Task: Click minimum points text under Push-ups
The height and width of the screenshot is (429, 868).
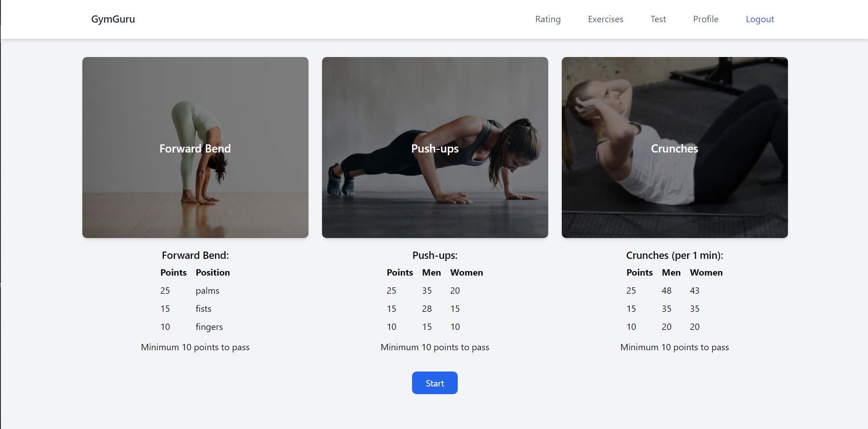Action: coord(435,347)
